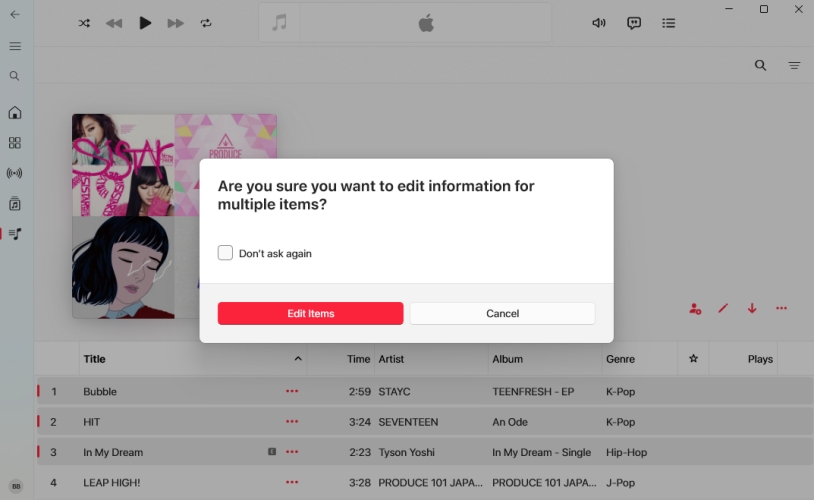Image resolution: width=814 pixels, height=500 pixels.
Task: Open Search in the sidebar
Action: tap(15, 76)
